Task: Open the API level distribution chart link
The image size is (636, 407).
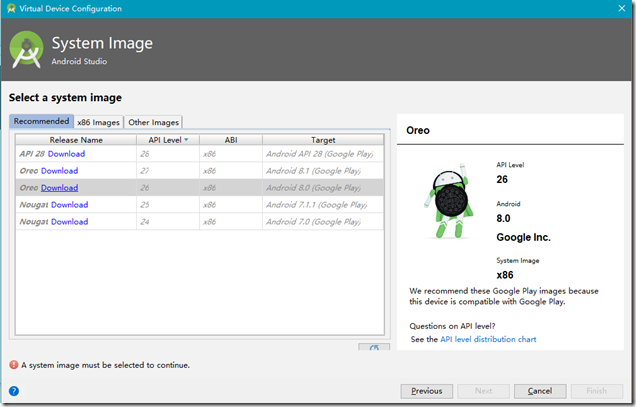Action: tap(488, 339)
